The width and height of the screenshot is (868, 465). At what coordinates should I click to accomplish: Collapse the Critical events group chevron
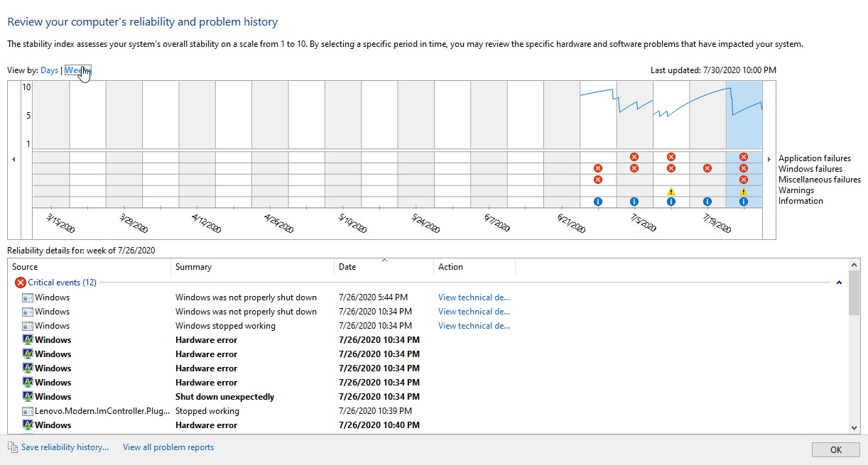839,283
